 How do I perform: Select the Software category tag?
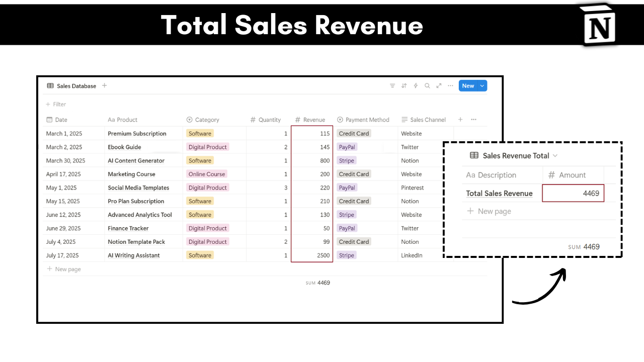pos(200,133)
